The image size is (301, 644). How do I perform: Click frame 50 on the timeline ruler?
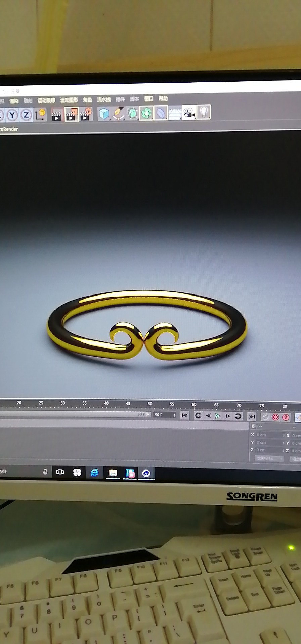150,404
